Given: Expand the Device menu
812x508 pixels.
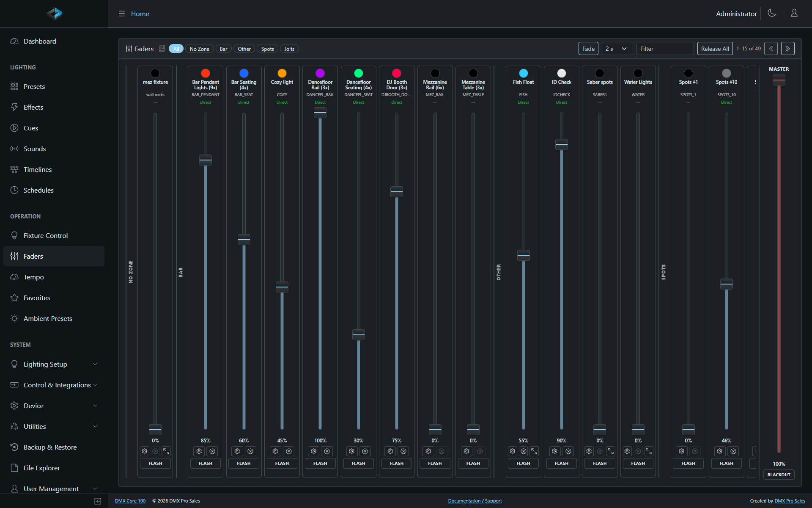Looking at the screenshot, I should 54,406.
